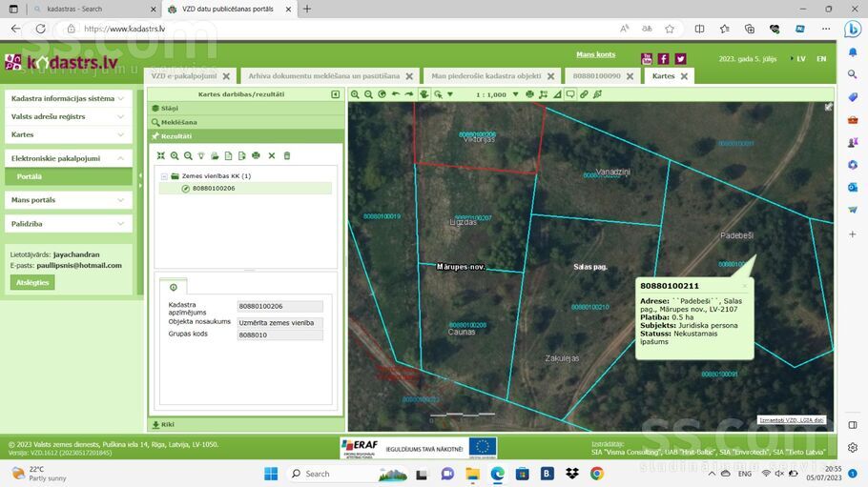Expand Kadastra informācijas sistēma menu
Viewport: 868px width, 487px height.
point(68,98)
